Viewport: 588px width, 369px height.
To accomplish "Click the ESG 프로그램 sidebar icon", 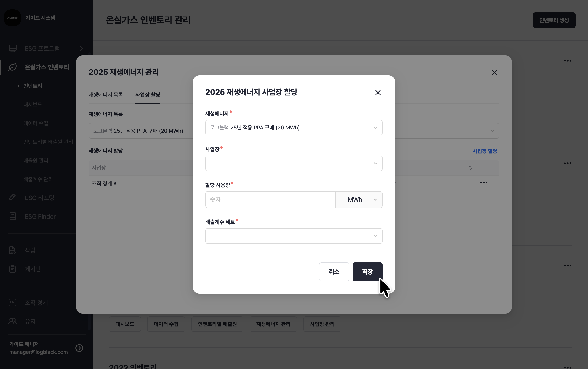I will tap(12, 49).
